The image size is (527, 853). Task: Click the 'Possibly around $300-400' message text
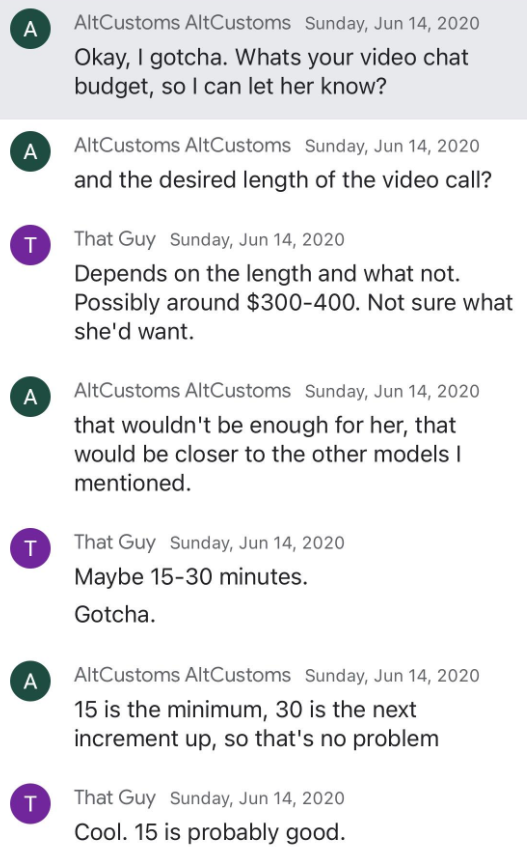point(294,302)
